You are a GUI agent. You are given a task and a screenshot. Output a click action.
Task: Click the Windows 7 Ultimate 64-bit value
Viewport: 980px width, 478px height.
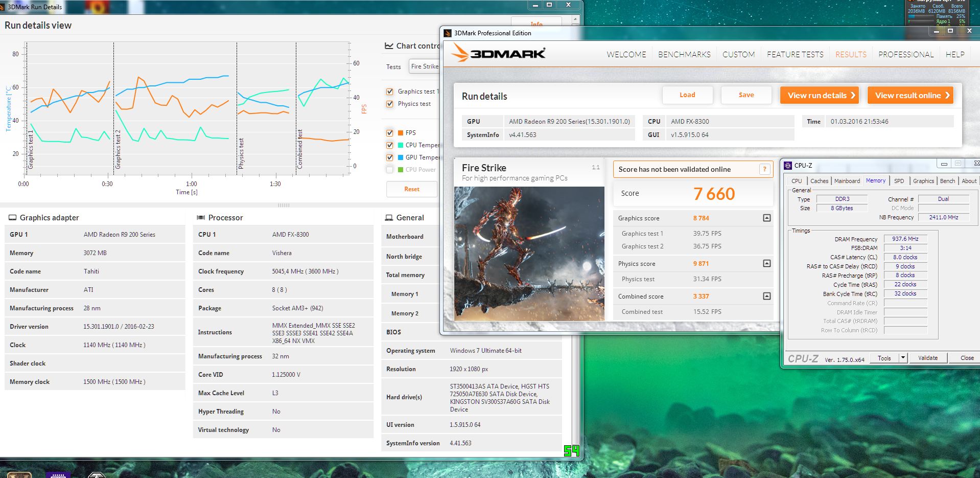pos(486,351)
